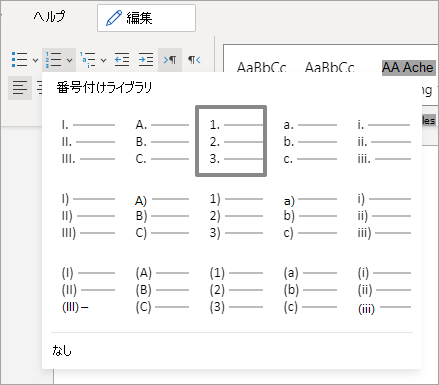The height and width of the screenshot is (385, 439).
Task: Open the multilevel list dropdown arrow
Action: coord(103,60)
